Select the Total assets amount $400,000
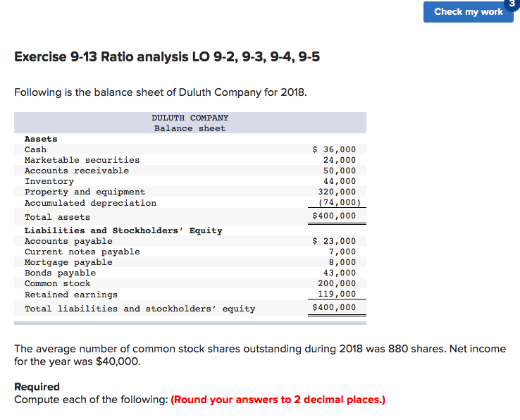 tap(334, 216)
